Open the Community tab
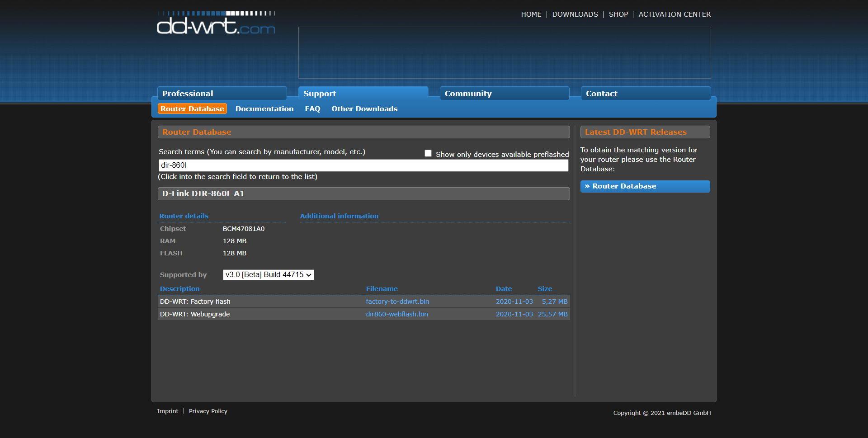This screenshot has width=868, height=438. tap(505, 94)
